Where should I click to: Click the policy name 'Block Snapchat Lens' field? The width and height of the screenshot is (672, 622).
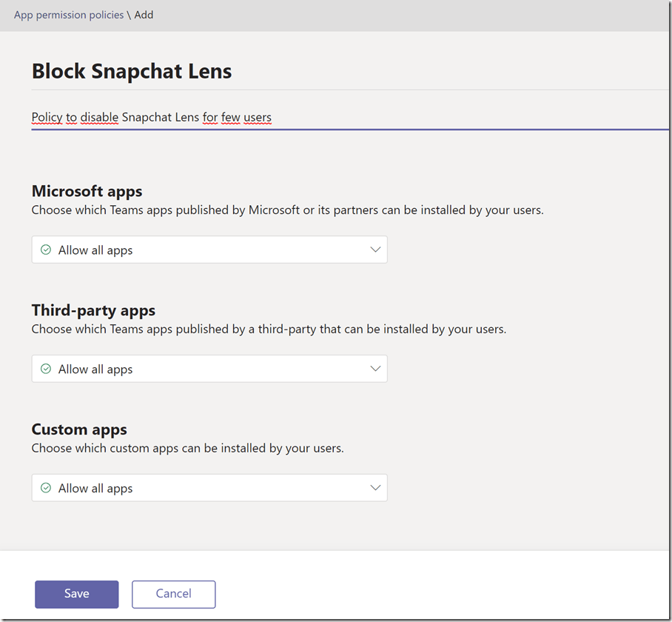[132, 71]
